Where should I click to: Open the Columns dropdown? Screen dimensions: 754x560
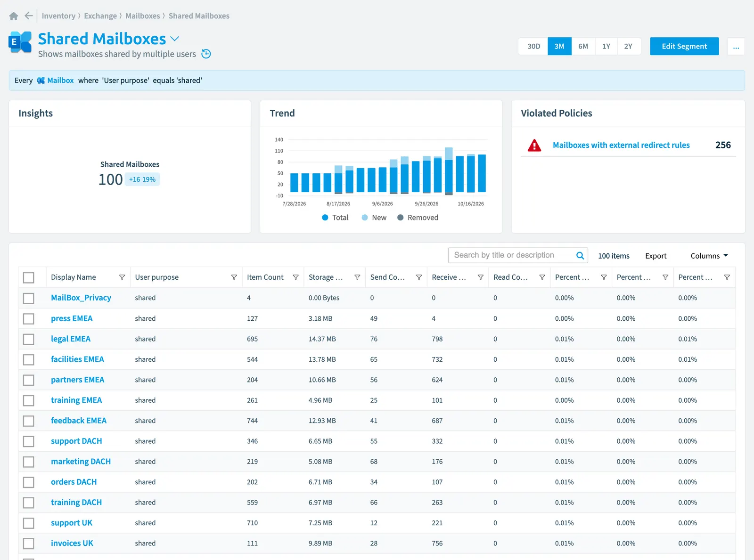tap(709, 256)
